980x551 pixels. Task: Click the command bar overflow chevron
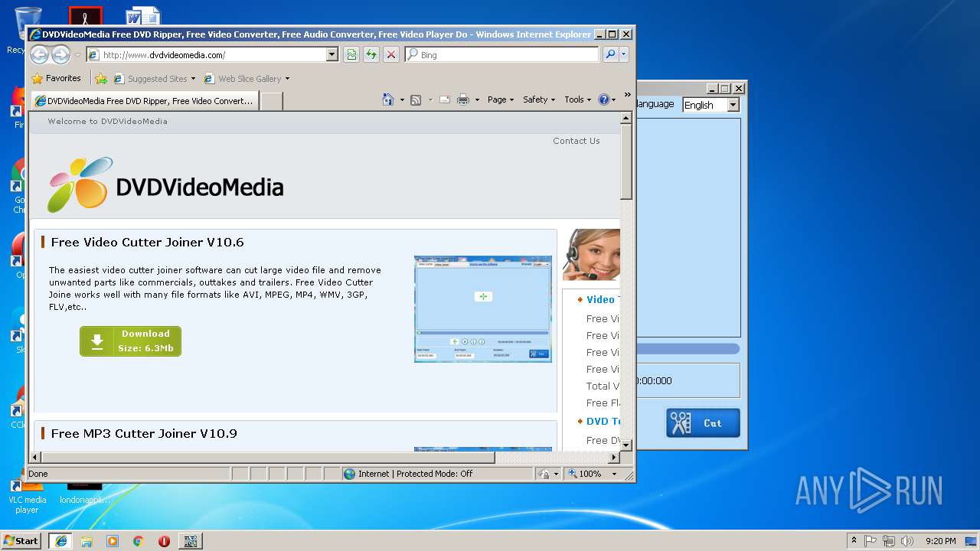[x=627, y=96]
